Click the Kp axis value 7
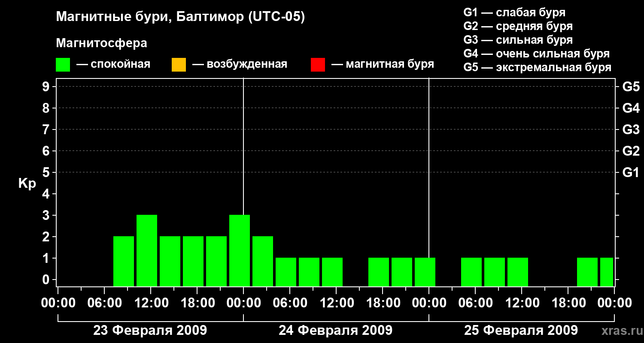 pyautogui.click(x=47, y=129)
